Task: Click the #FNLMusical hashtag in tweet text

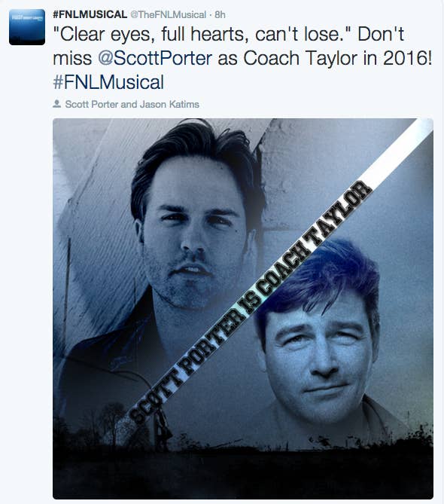Action: 108,82
